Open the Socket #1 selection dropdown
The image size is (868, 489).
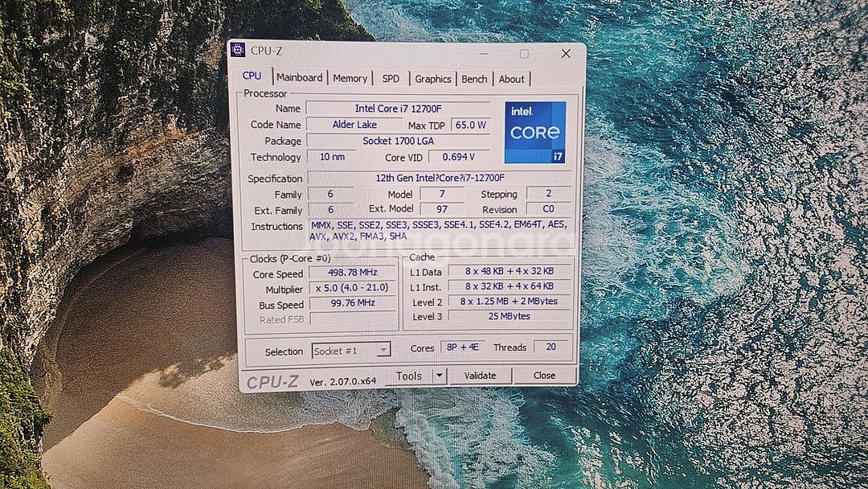pyautogui.click(x=351, y=351)
